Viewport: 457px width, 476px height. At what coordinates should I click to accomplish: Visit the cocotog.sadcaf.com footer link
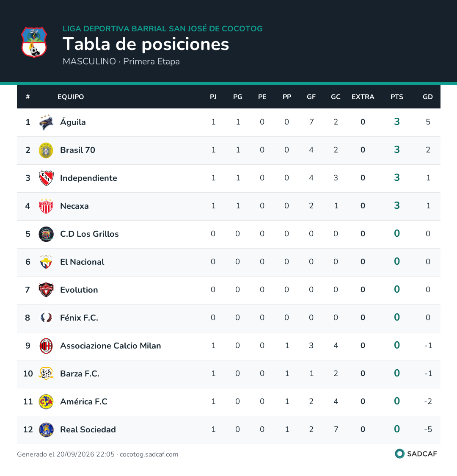pos(149,454)
